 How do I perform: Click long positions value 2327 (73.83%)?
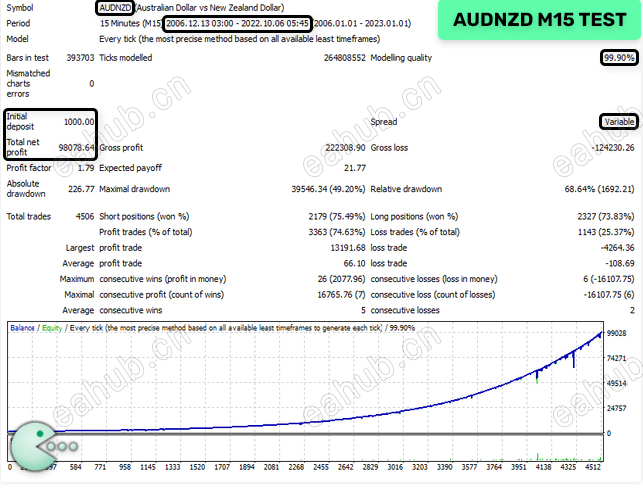(606, 216)
